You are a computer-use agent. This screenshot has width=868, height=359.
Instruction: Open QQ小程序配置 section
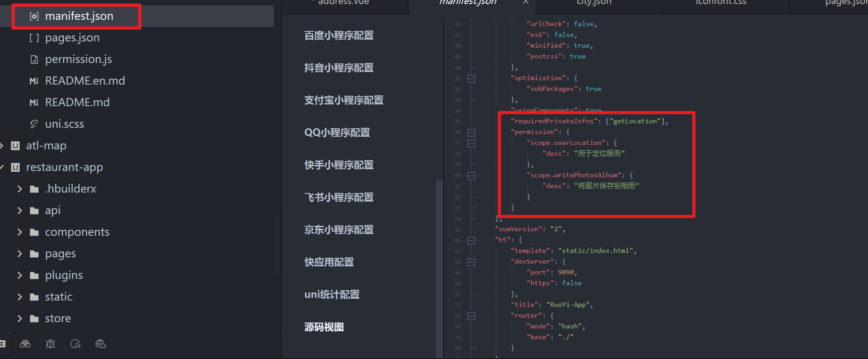point(337,133)
